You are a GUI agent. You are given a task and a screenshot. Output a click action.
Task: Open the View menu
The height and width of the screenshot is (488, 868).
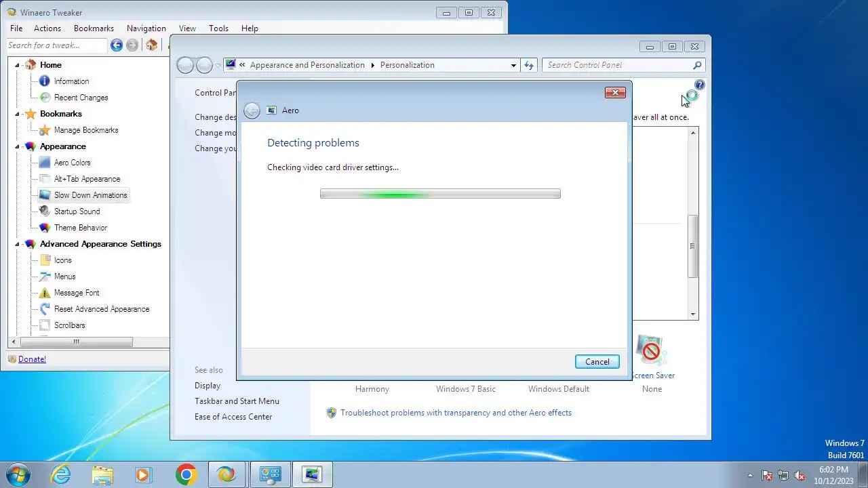[x=187, y=28]
